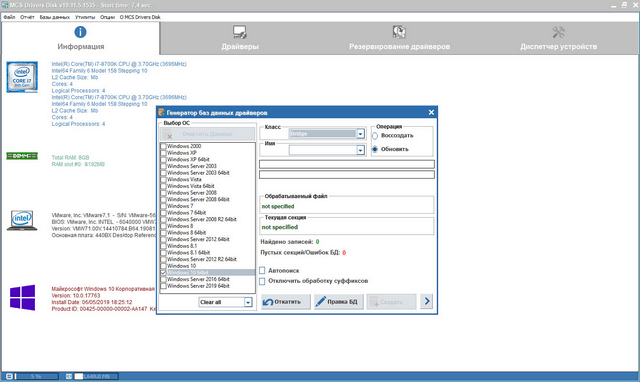Click the Intel Core i7 processor logo
Viewport: 640px width, 382px height.
[22, 77]
